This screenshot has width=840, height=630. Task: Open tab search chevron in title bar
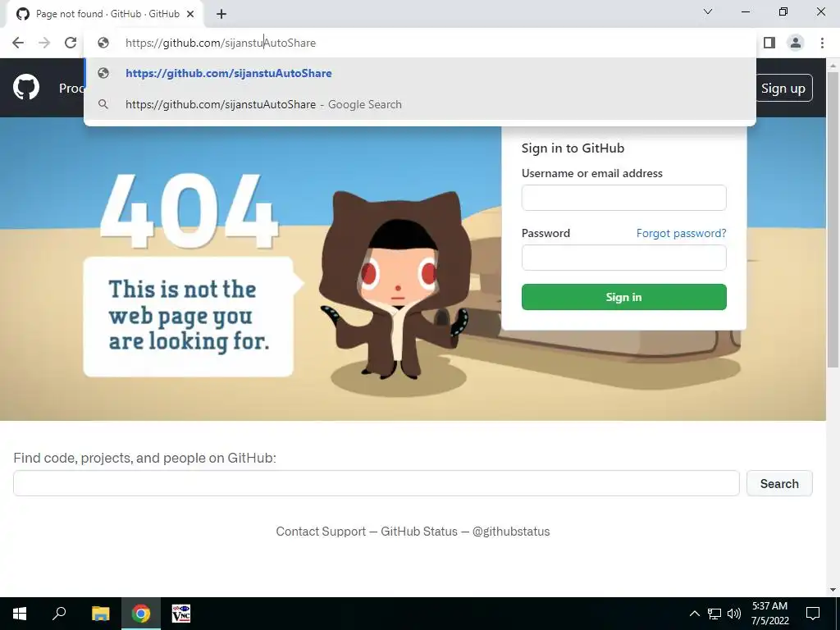coord(708,11)
